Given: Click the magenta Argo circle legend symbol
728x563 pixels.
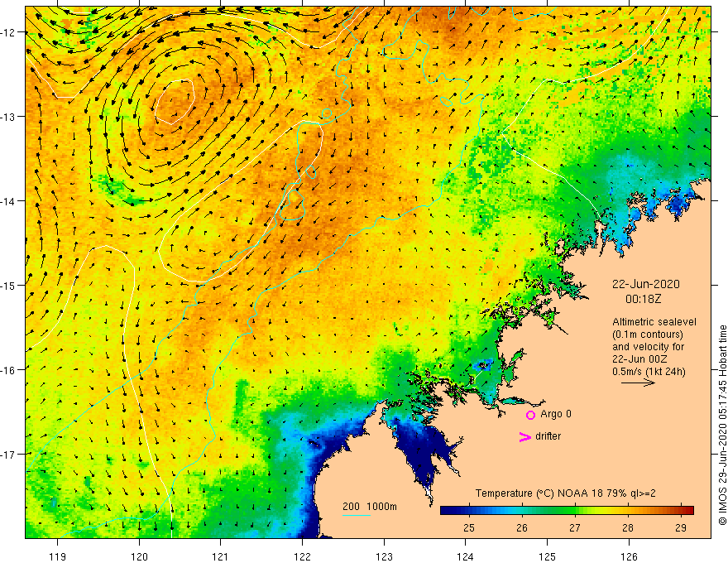Looking at the screenshot, I should point(530,415).
